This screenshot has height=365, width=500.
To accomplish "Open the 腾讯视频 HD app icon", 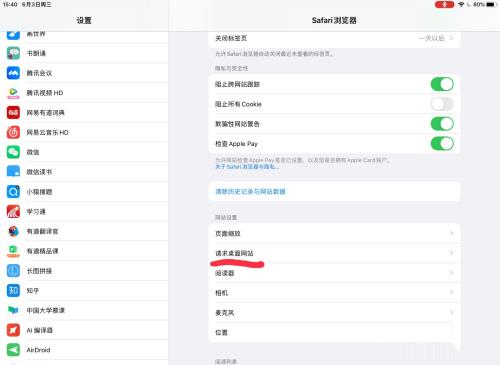I will click(x=13, y=93).
